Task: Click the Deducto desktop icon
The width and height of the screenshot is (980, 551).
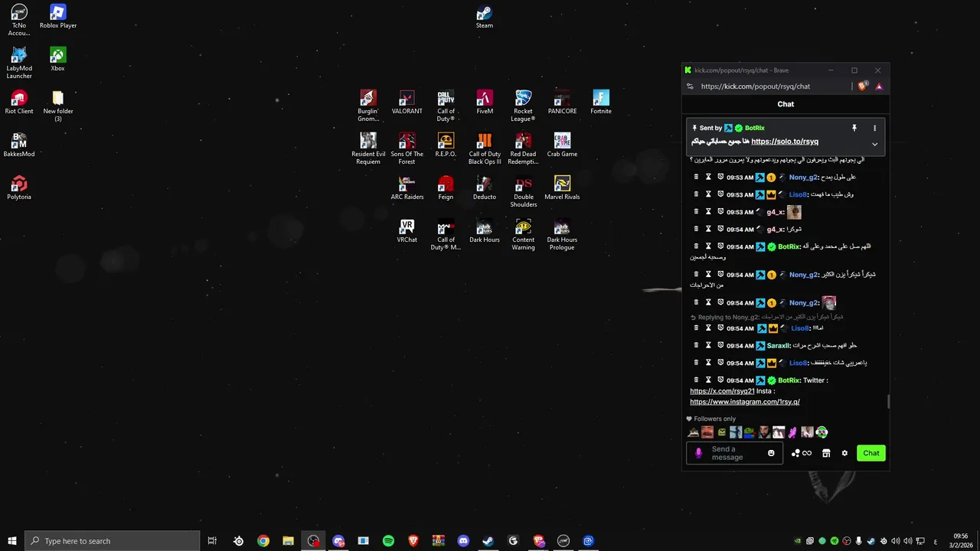Action: 485,188
